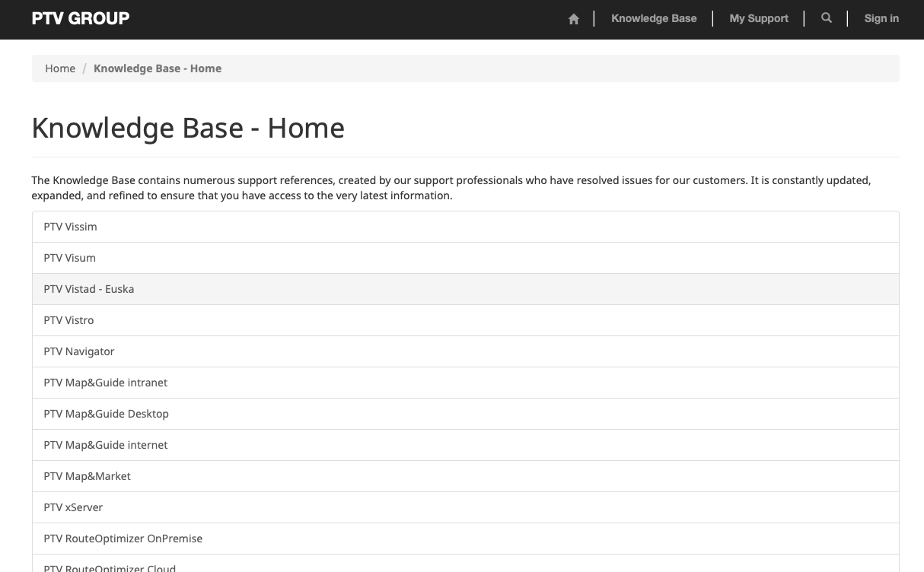The width and height of the screenshot is (924, 572).
Task: Choose PTV Map&Guide internet
Action: click(105, 445)
